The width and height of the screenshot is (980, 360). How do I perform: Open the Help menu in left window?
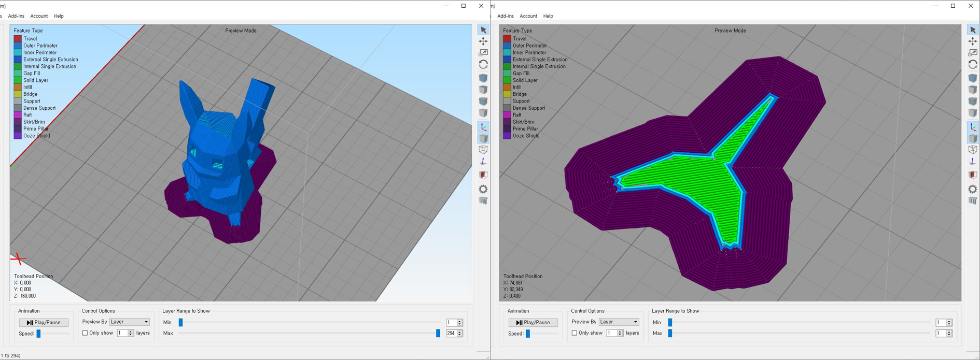click(x=59, y=16)
